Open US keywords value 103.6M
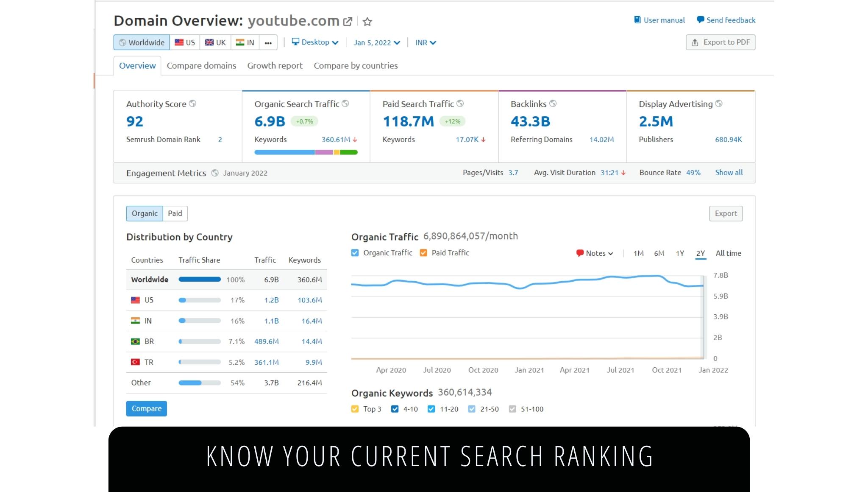 [x=309, y=300]
